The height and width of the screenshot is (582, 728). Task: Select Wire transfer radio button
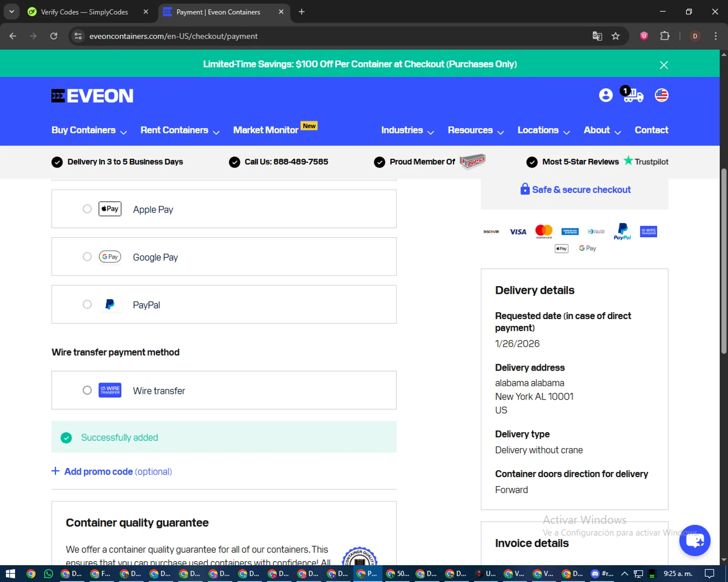tap(87, 390)
